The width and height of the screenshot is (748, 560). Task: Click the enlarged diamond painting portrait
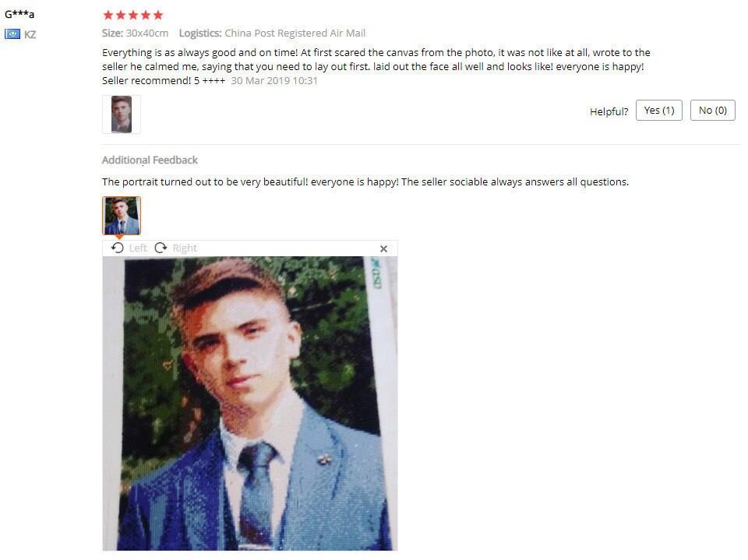point(250,403)
